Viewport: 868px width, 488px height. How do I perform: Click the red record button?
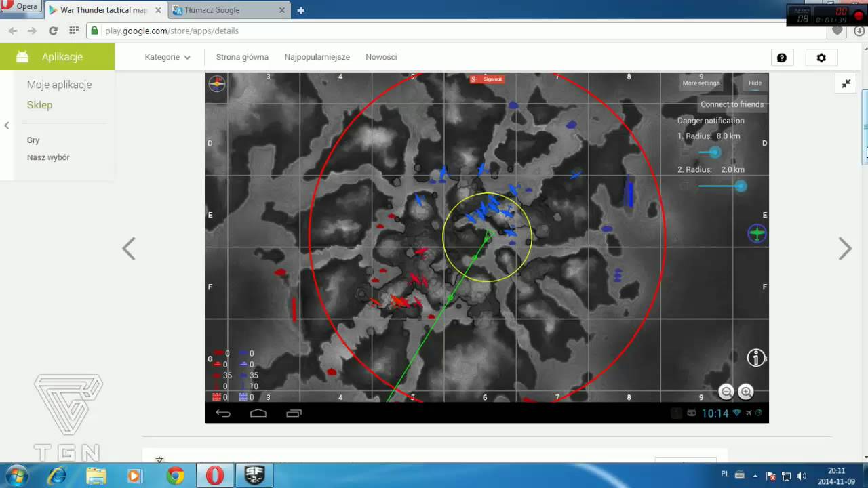[859, 16]
